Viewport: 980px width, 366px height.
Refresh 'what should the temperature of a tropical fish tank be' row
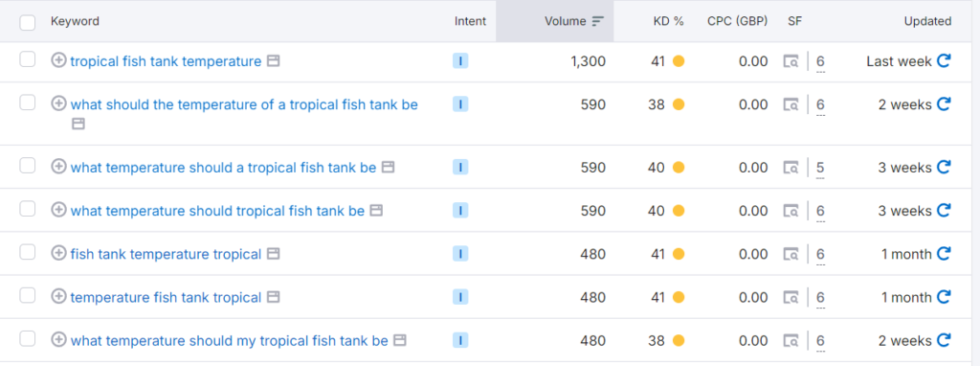(944, 103)
